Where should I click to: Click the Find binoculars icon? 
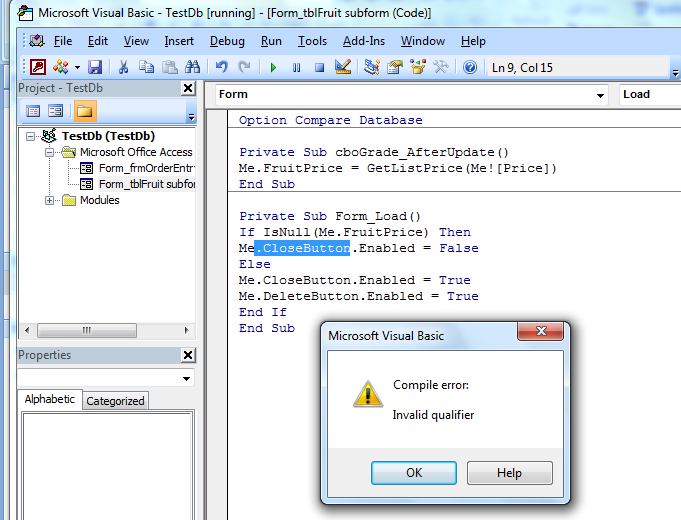[x=192, y=67]
